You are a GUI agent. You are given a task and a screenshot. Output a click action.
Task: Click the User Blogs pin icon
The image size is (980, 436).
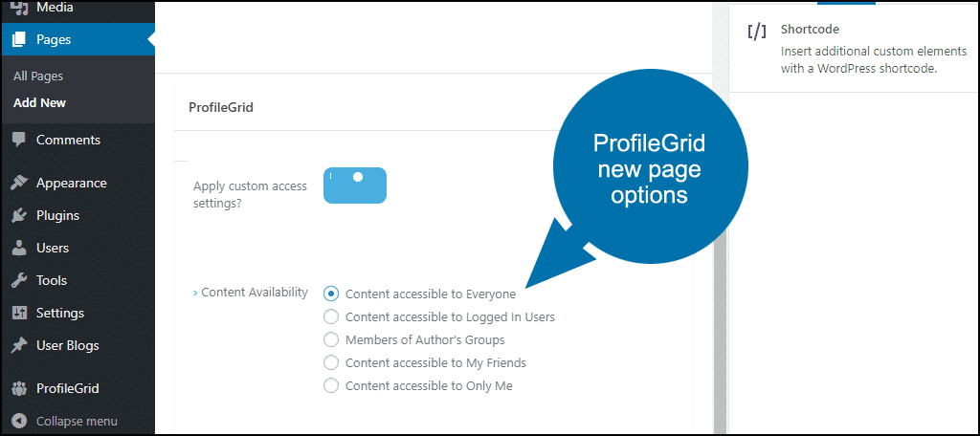click(x=19, y=345)
